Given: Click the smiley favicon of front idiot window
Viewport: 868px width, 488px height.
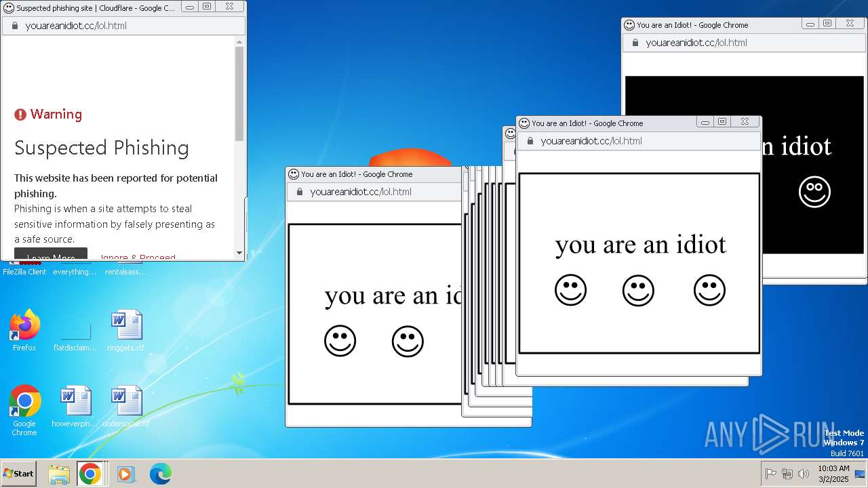Looking at the screenshot, I should [524, 123].
